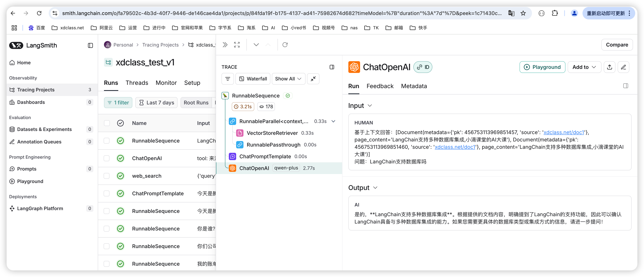The height and width of the screenshot is (277, 644).
Task: Select VectorStoreRetriever in trace tree
Action: click(x=272, y=133)
